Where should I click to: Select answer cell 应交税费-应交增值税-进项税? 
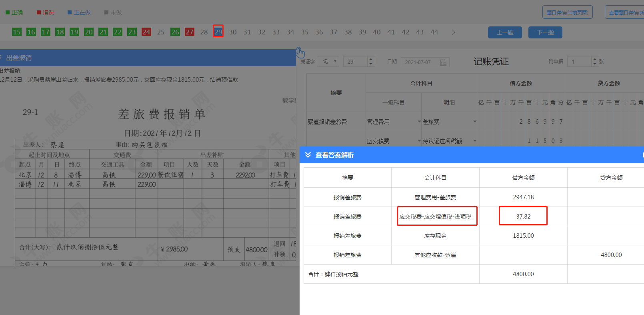click(x=435, y=217)
